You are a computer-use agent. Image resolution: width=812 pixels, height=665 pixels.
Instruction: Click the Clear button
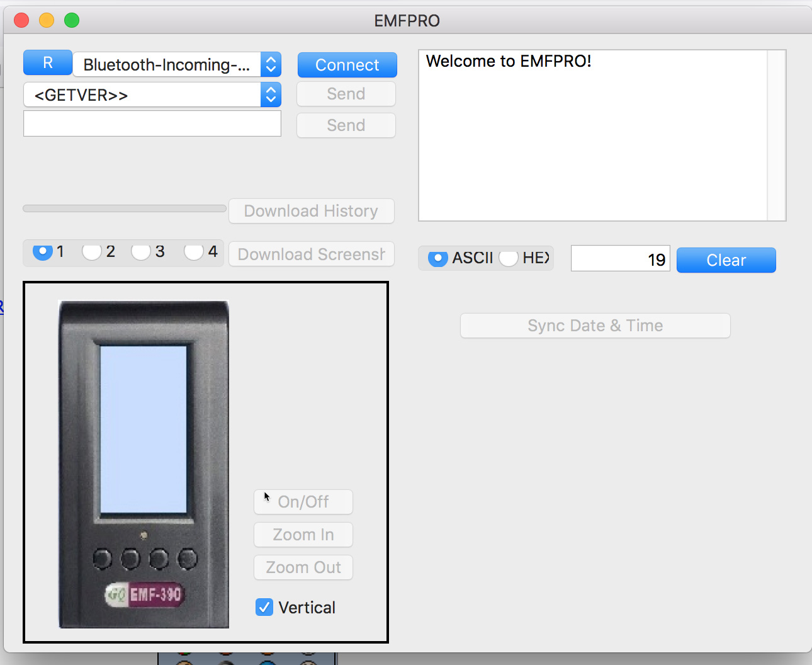coord(726,260)
